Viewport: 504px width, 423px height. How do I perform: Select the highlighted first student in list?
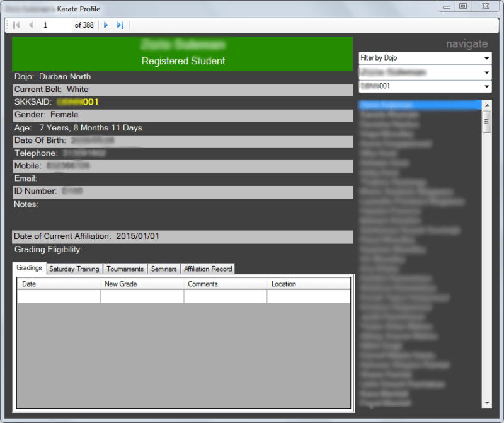(x=419, y=105)
